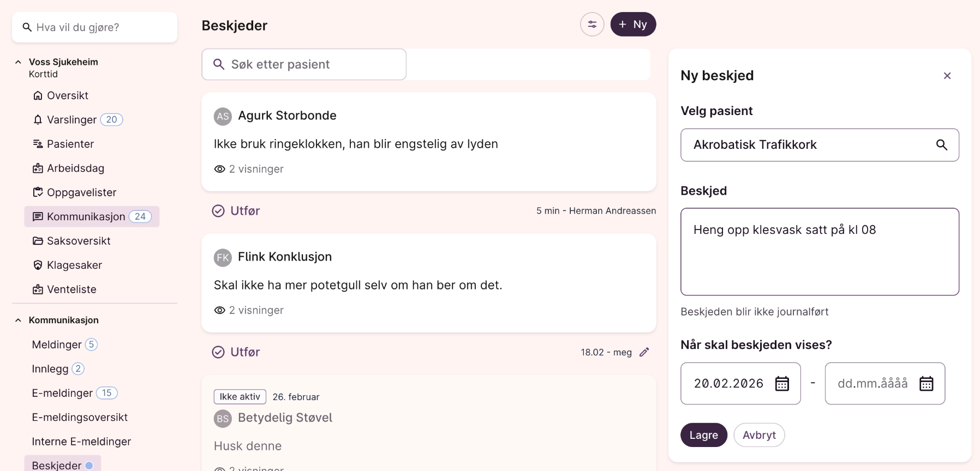The width and height of the screenshot is (980, 471).
Task: Click the edit pencil beside 18.02 - meg
Action: [x=644, y=352]
